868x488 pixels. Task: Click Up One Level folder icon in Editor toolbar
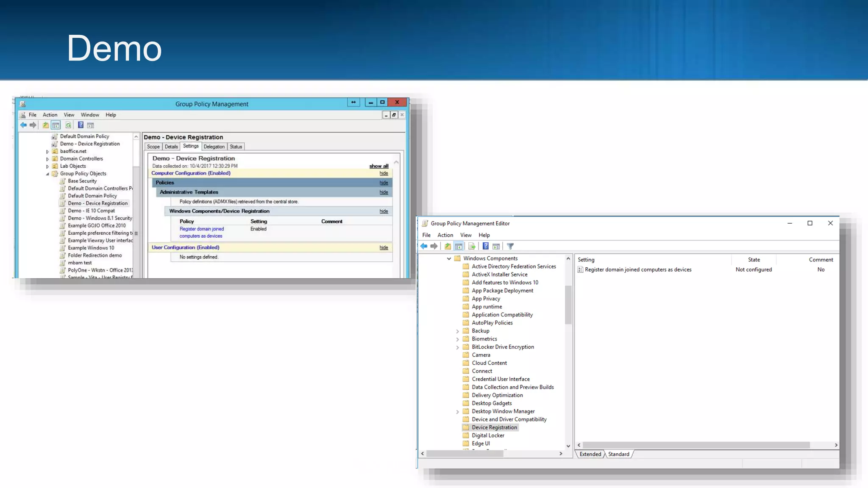pos(448,246)
